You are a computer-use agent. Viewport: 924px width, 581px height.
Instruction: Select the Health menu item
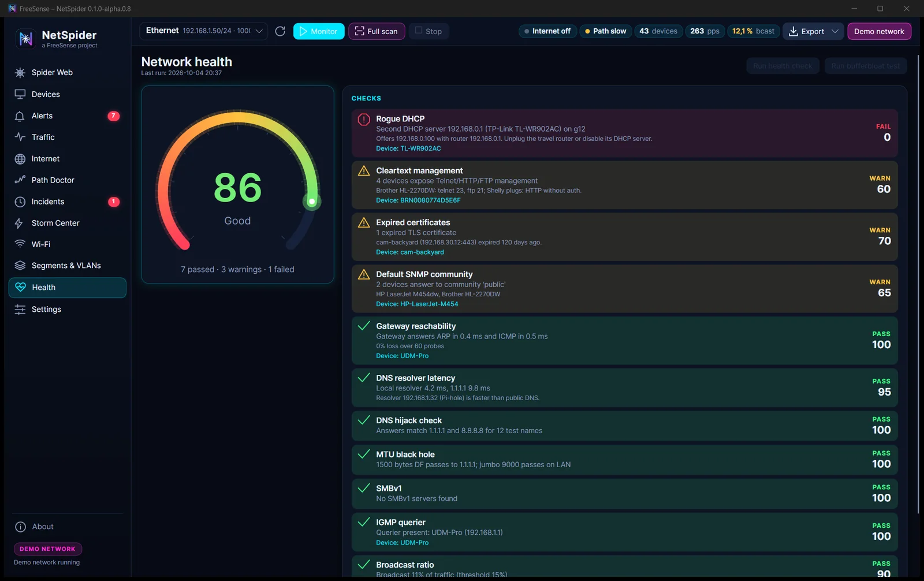point(68,288)
